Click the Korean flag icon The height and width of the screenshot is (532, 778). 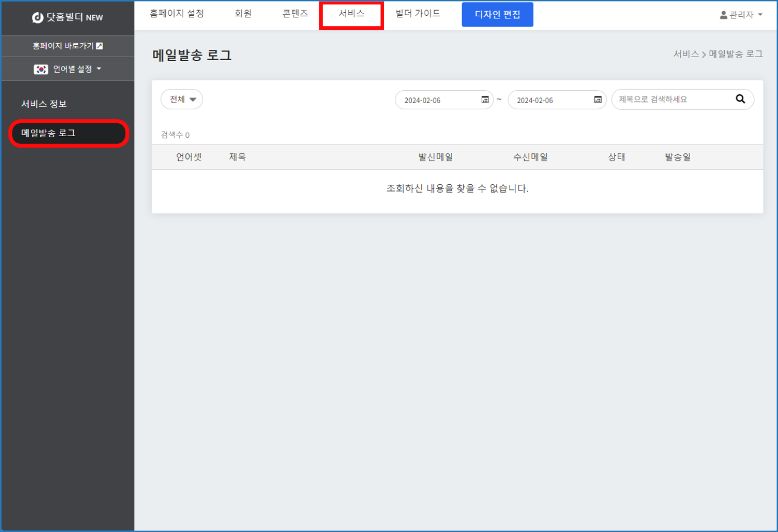click(x=41, y=69)
